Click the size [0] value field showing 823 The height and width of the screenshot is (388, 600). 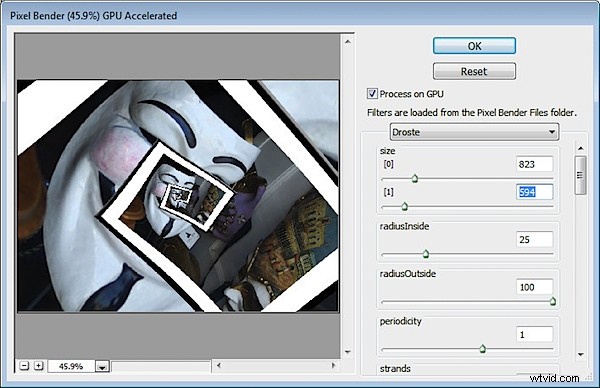click(534, 164)
